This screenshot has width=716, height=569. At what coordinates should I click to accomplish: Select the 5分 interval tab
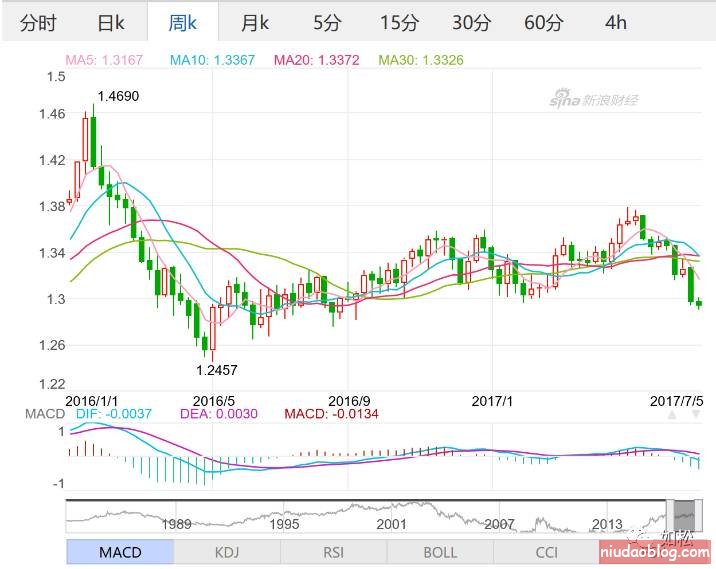pos(326,22)
